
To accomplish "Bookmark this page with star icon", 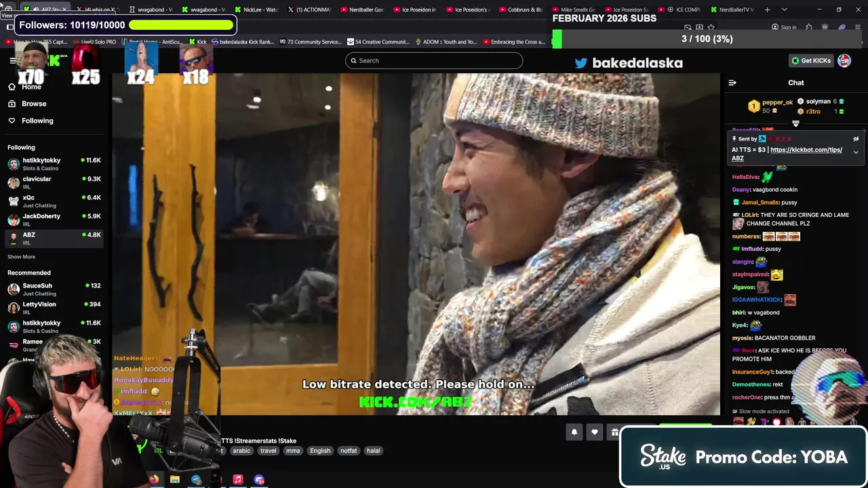I will pyautogui.click(x=711, y=27).
